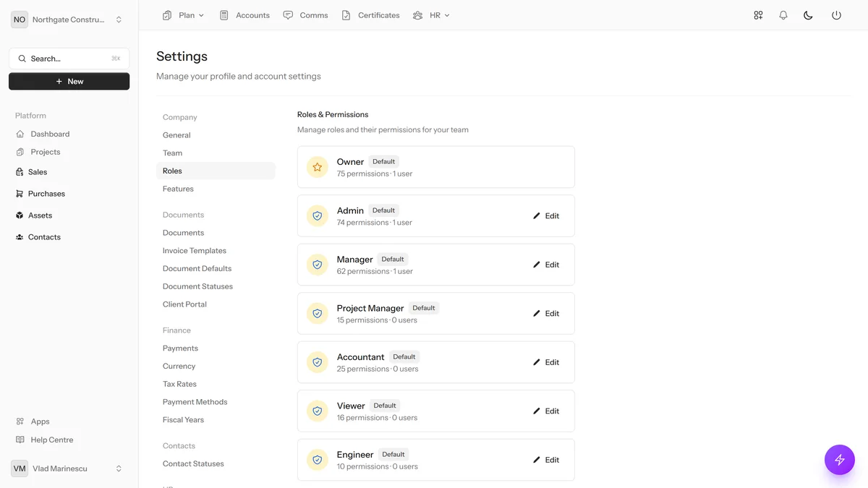Screen dimensions: 868x488
Task: Click the Projects sidebar icon
Action: click(20, 152)
